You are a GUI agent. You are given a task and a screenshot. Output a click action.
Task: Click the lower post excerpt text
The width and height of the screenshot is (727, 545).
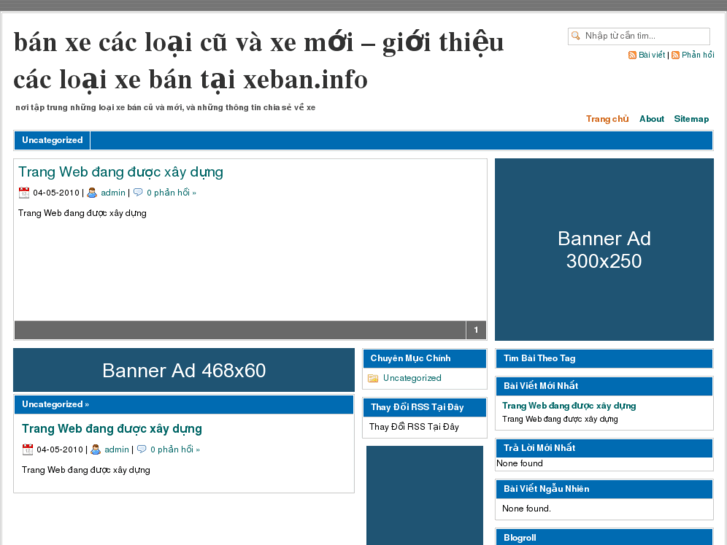[86, 470]
